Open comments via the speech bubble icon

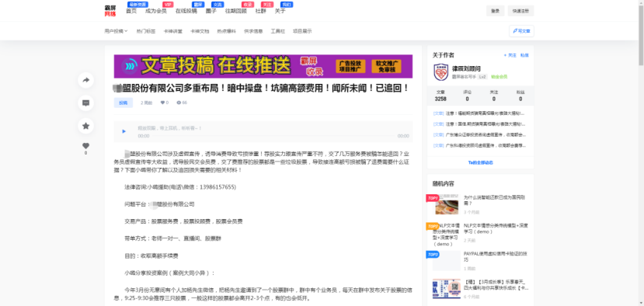tap(85, 103)
